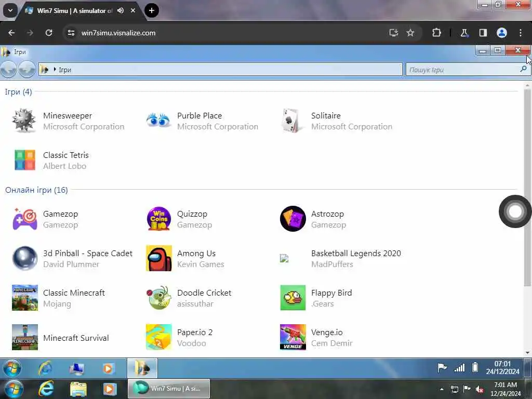Open Windows Start button on host taskbar
The width and height of the screenshot is (532, 399).
(14, 389)
